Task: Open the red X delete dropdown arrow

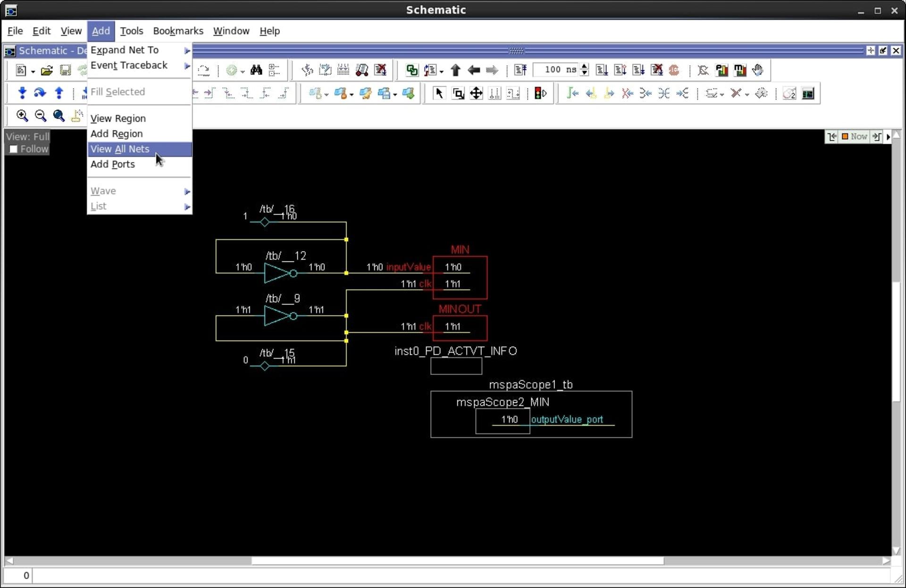Action: pyautogui.click(x=747, y=95)
